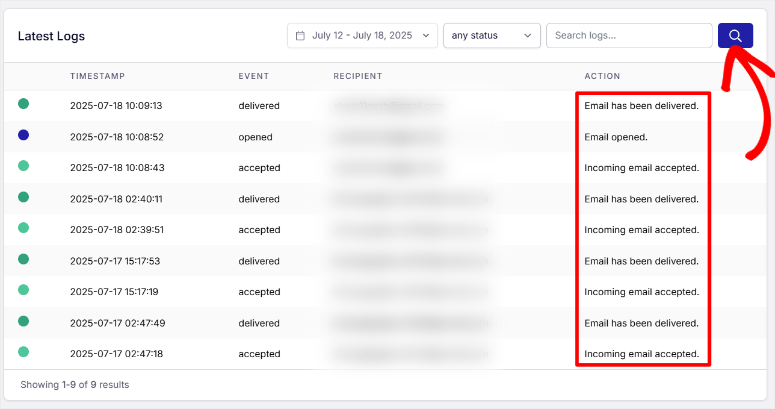
Task: Select timestamp 2025-07-18 10:09:13
Action: (116, 106)
